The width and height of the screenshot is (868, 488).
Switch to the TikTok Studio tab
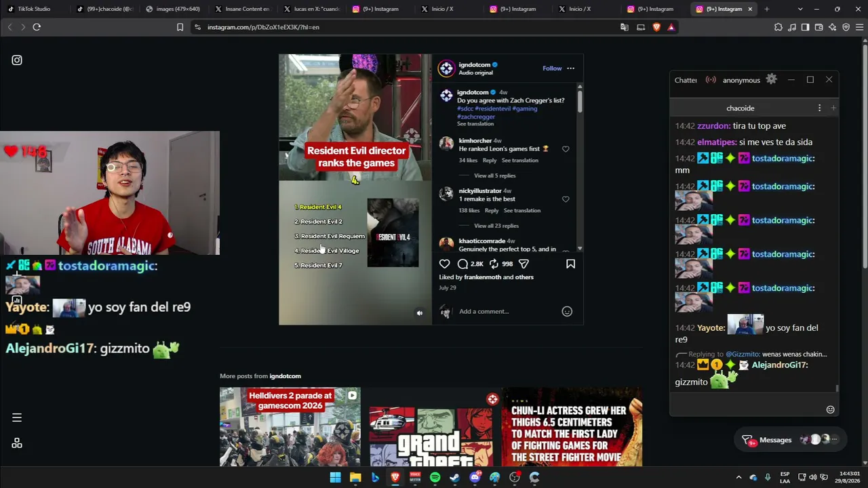[34, 9]
